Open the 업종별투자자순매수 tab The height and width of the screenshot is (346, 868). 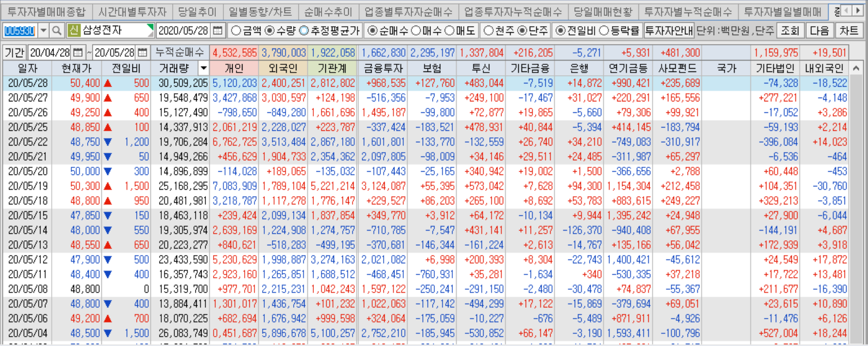click(x=408, y=11)
